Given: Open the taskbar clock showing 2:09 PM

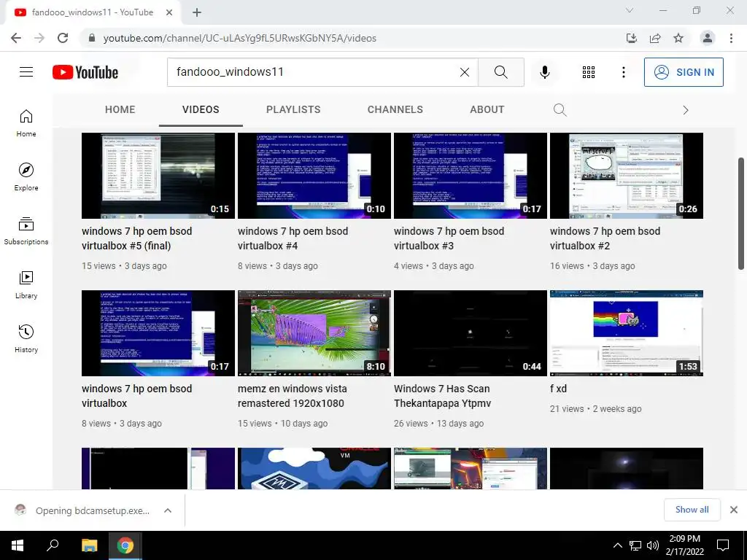Looking at the screenshot, I should 684,545.
